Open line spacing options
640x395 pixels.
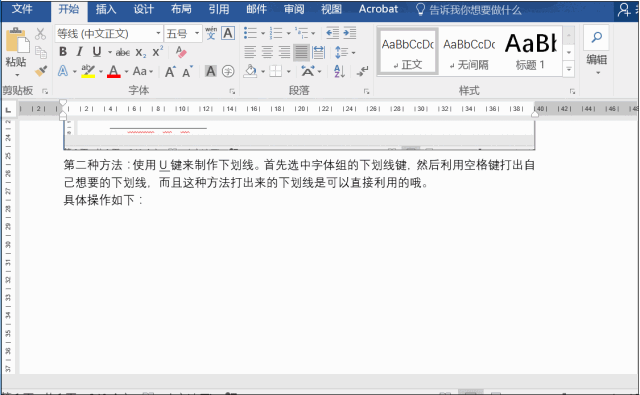coord(345,52)
